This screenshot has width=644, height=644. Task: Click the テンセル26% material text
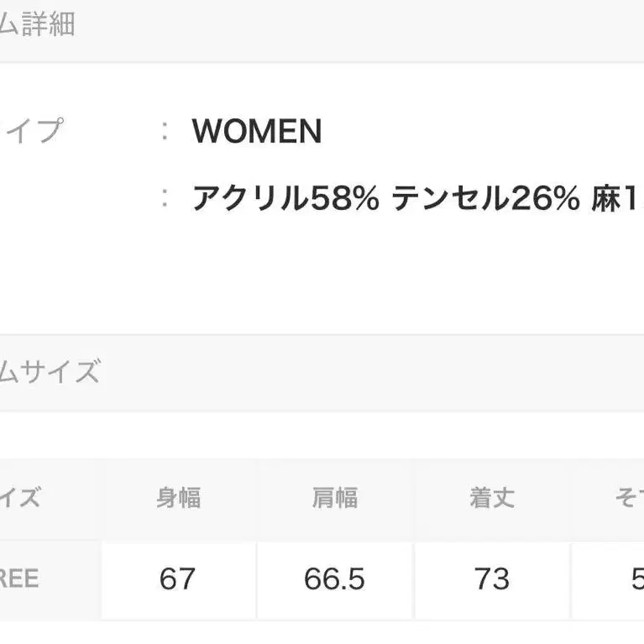[486, 199]
